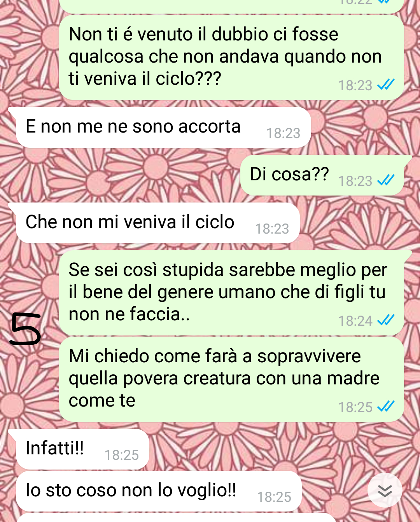Select the 'Infatti!!' received message
The image size is (420, 522).
82,449
